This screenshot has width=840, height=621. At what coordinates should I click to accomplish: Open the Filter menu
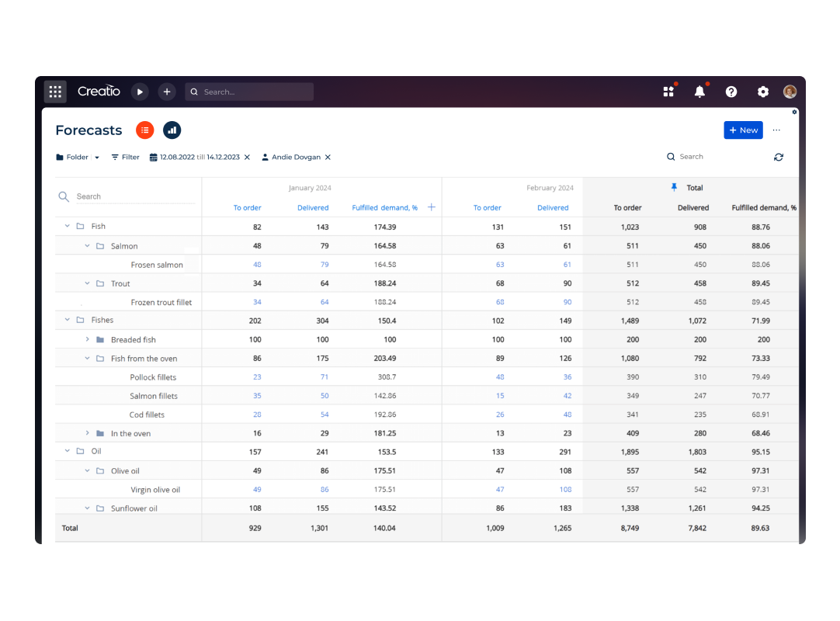125,157
